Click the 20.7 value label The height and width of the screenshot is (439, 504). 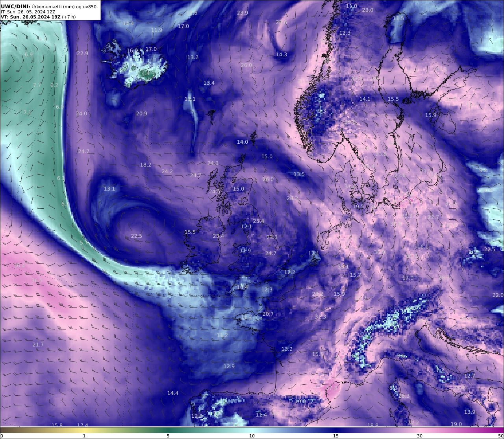268,314
